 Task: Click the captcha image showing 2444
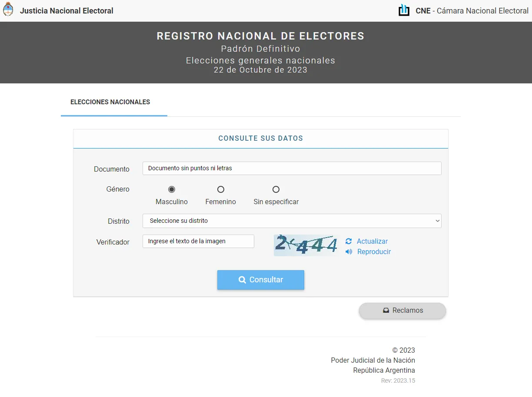pyautogui.click(x=306, y=245)
